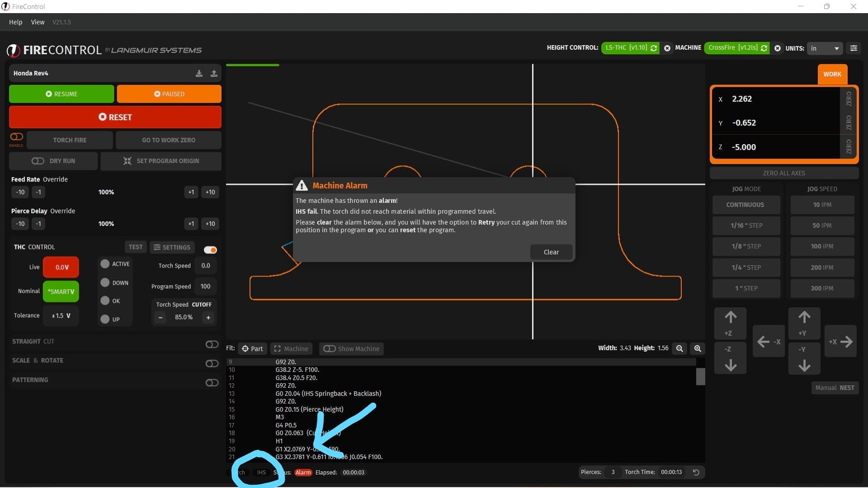
Task: Zoom out the toolpath view
Action: coord(679,348)
